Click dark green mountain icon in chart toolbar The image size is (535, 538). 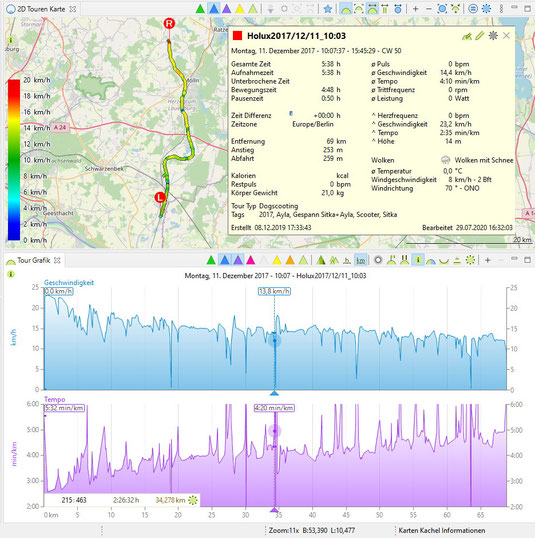point(321,260)
